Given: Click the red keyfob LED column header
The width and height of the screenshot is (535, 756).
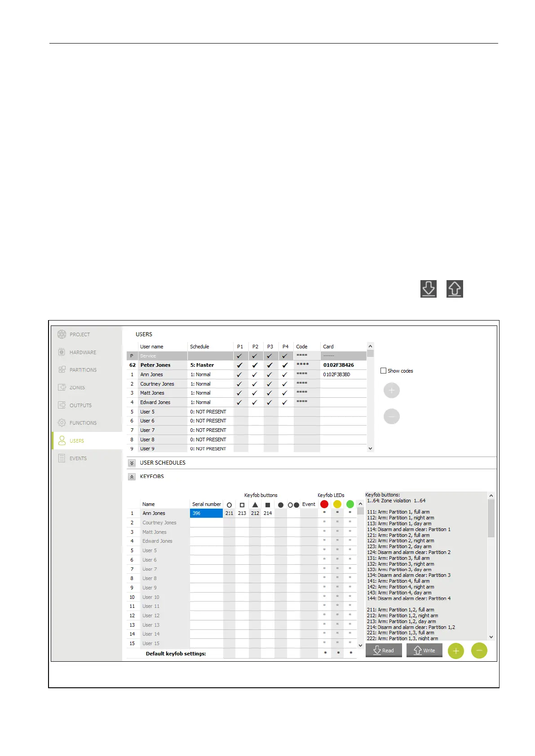Looking at the screenshot, I should coord(324,504).
